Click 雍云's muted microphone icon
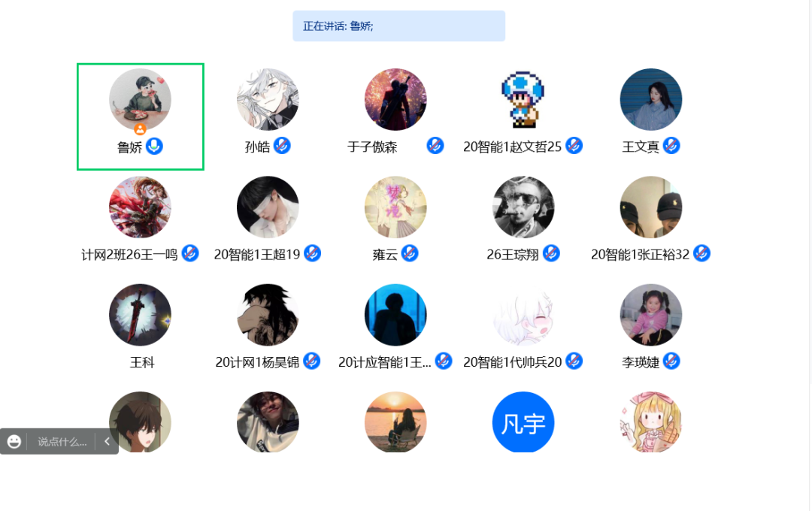 [x=410, y=254]
